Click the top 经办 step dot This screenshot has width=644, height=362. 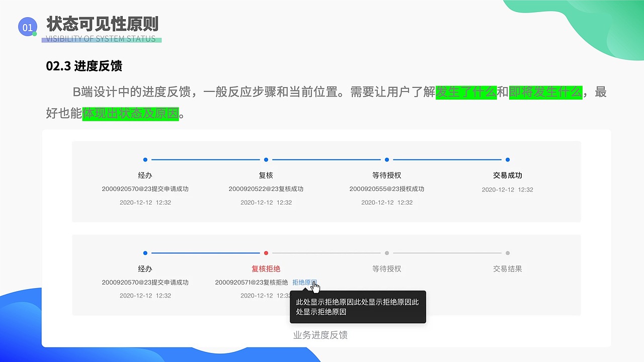click(x=145, y=160)
